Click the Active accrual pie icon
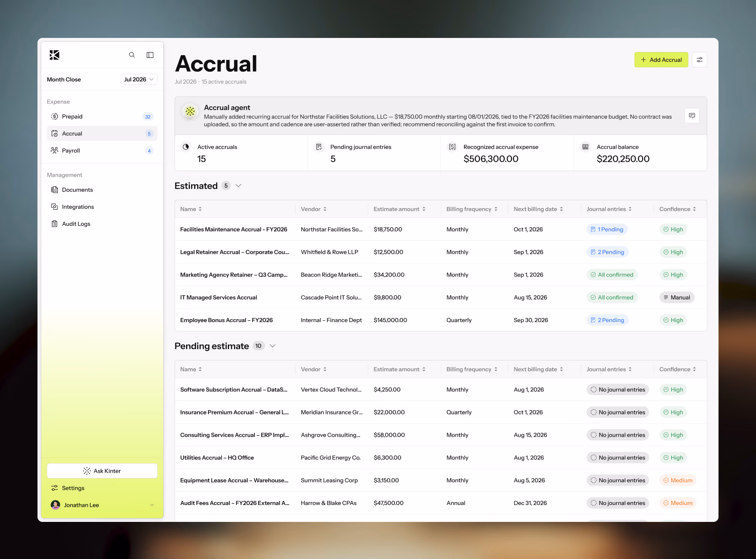This screenshot has height=559, width=756. pyautogui.click(x=186, y=147)
